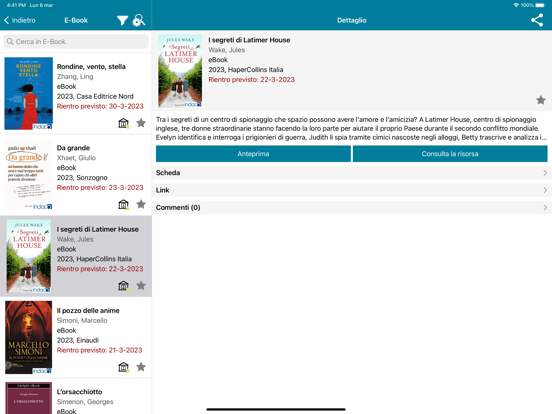Image resolution: width=552 pixels, height=414 pixels.
Task: Expand the Link section
Action: pos(352,190)
